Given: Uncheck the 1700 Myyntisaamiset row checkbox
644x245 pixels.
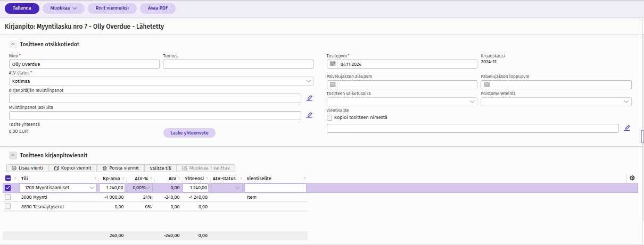Looking at the screenshot, I should [x=7, y=188].
